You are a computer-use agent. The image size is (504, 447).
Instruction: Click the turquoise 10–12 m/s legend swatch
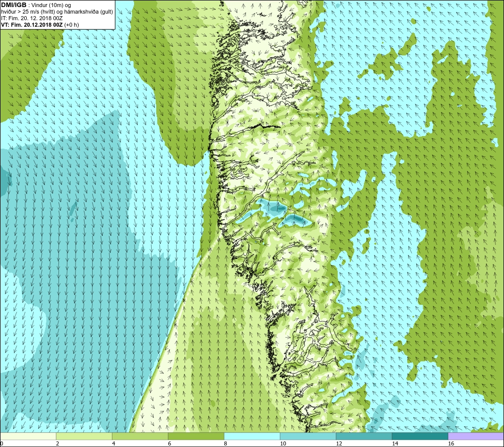click(308, 436)
